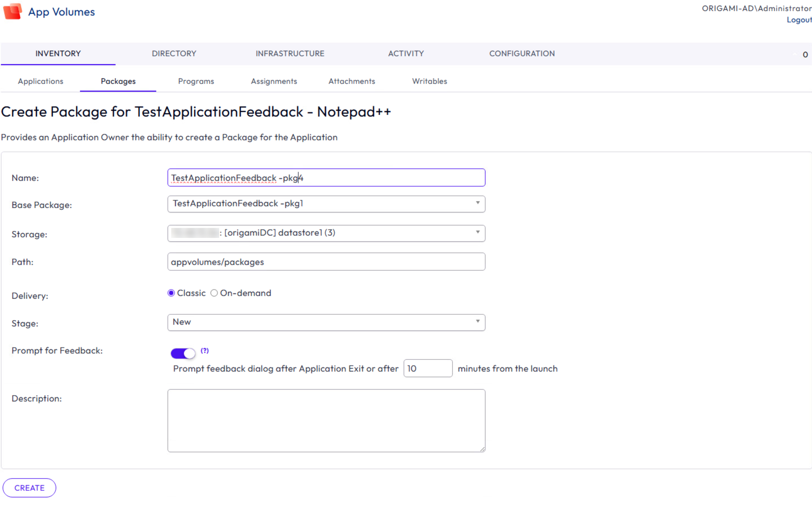The width and height of the screenshot is (812, 506).
Task: Click the CREATE button
Action: (29, 487)
